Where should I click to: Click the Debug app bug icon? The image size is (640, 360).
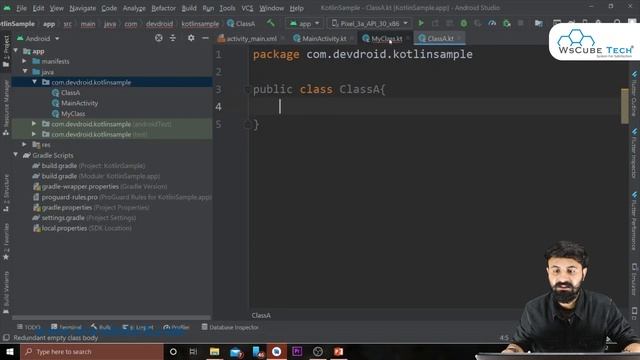[x=464, y=23]
